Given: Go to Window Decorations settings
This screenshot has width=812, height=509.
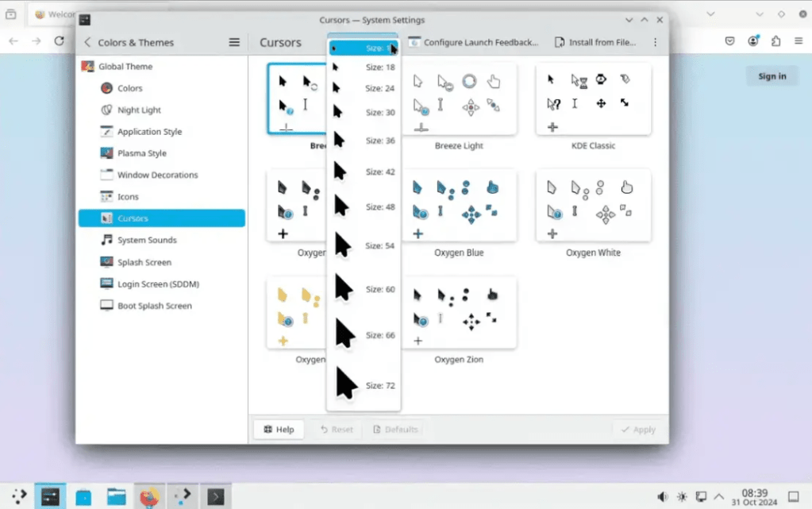Looking at the screenshot, I should (157, 175).
